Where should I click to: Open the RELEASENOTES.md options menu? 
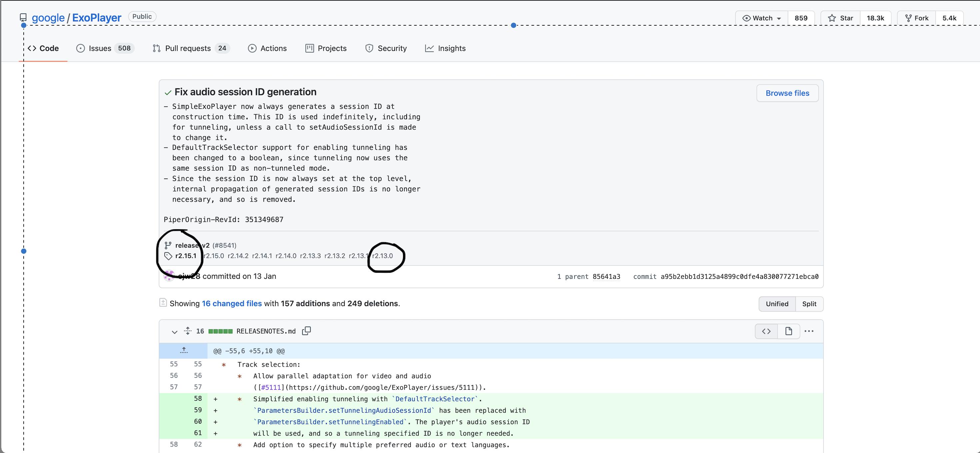pyautogui.click(x=809, y=331)
